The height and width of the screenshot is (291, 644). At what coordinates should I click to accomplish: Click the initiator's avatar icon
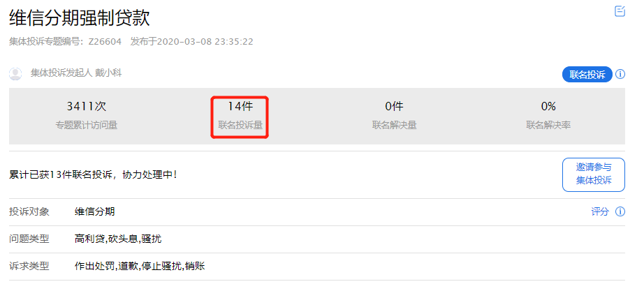point(15,73)
